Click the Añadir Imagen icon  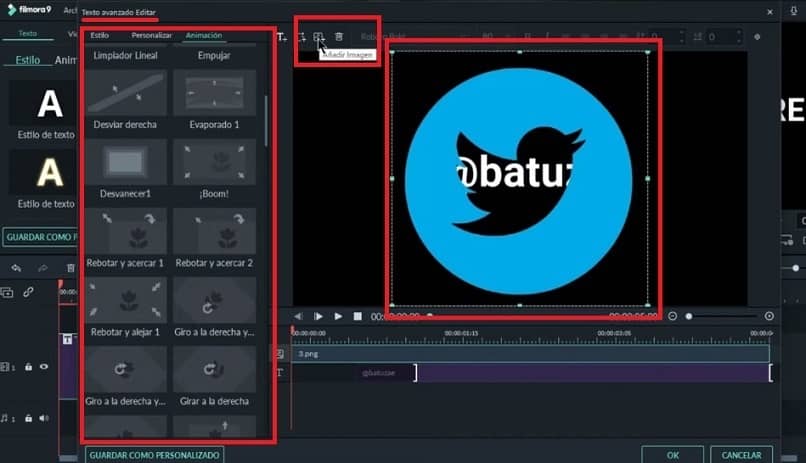[319, 37]
